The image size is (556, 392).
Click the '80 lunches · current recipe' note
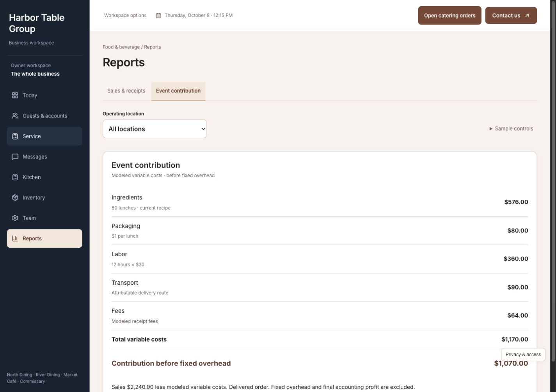pyautogui.click(x=141, y=208)
